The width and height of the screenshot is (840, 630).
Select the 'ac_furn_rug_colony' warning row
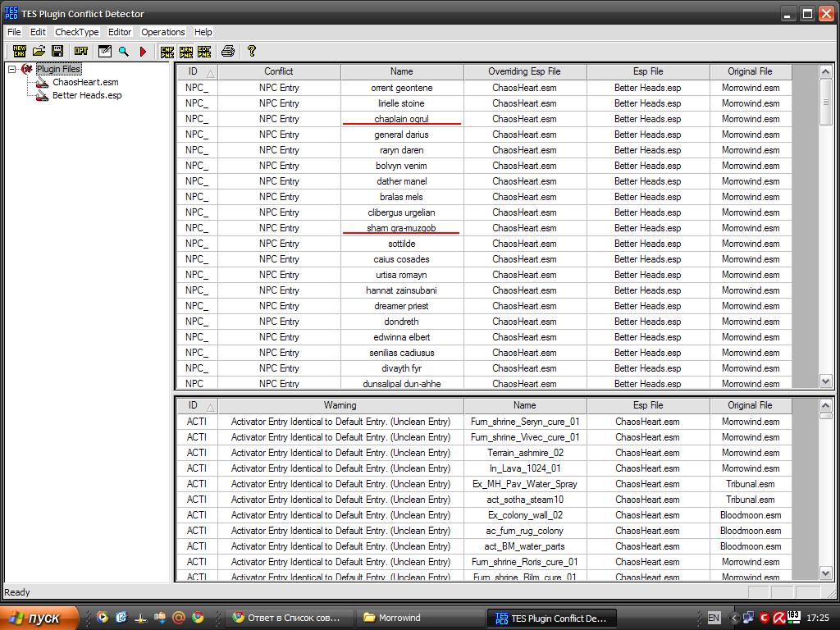484,531
